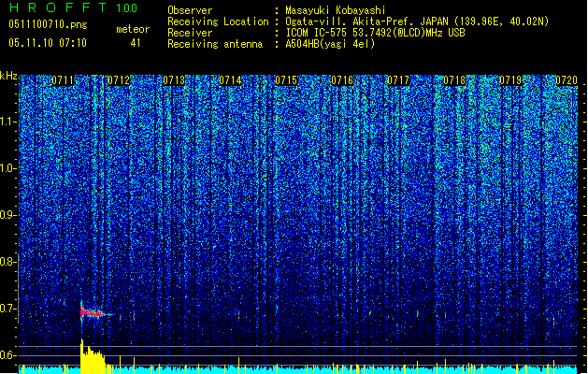Click the meteor count value 41
Screen dimensions: 588x374
tap(136, 43)
